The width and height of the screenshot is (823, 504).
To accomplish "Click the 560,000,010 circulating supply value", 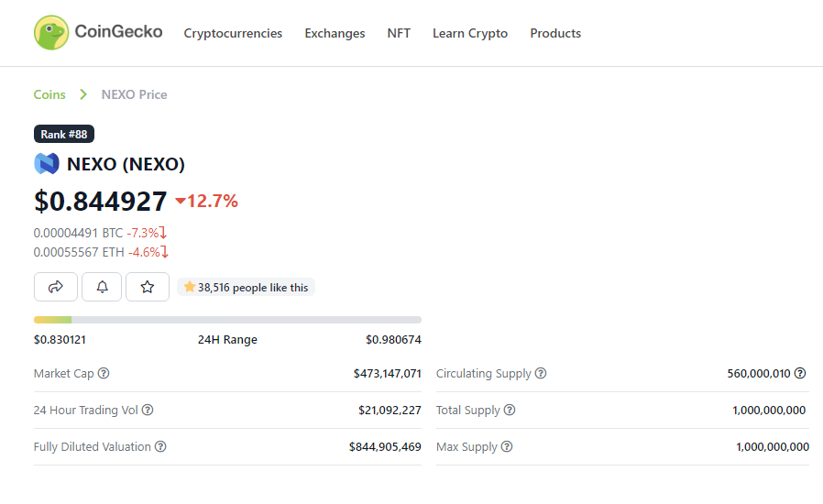I will pos(759,373).
